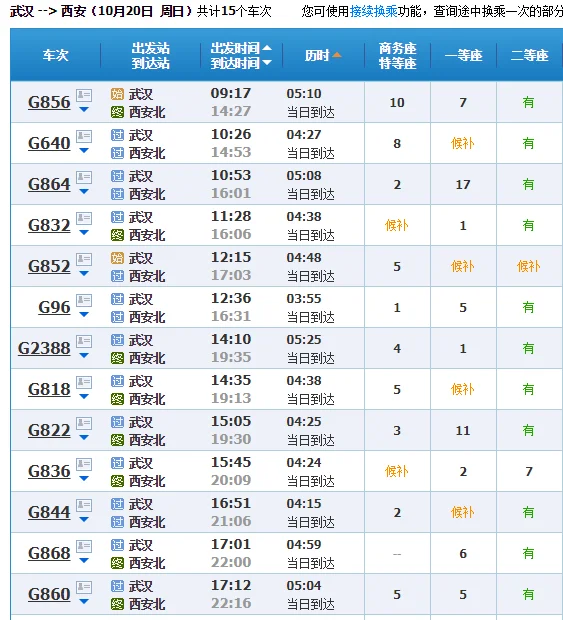Click terminal badge beside G2388 西安北
The height and width of the screenshot is (620, 563).
point(117,358)
